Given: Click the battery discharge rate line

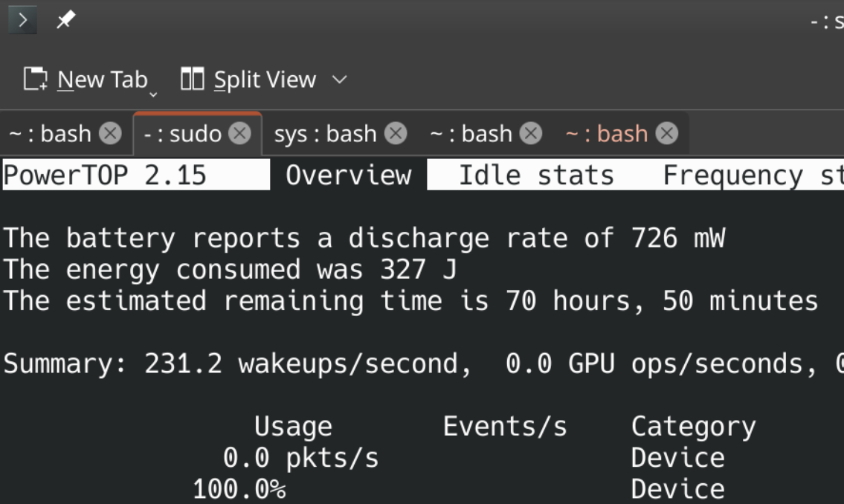Looking at the screenshot, I should pyautogui.click(x=364, y=239).
